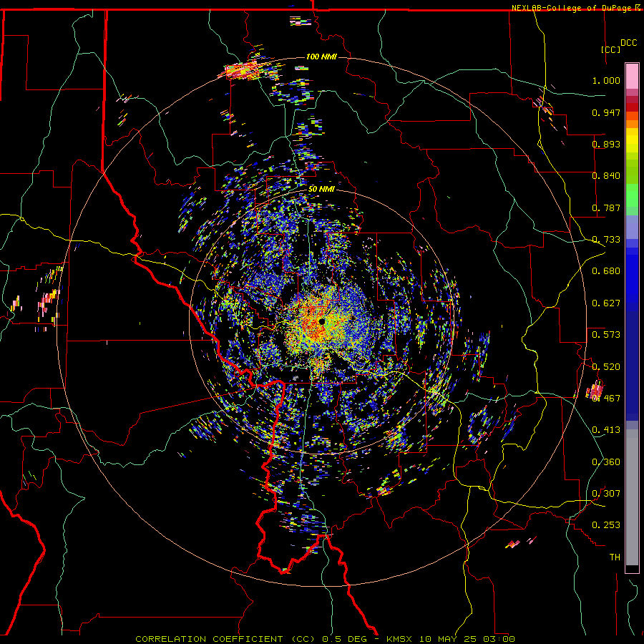The image size is (644, 644).
Task: Click the 0.520 scale value
Action: coord(606,366)
